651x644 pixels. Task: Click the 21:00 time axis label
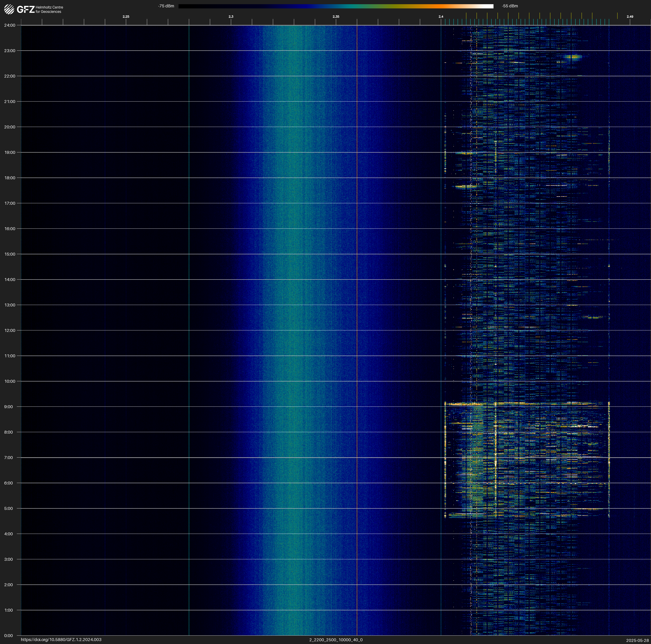click(10, 102)
